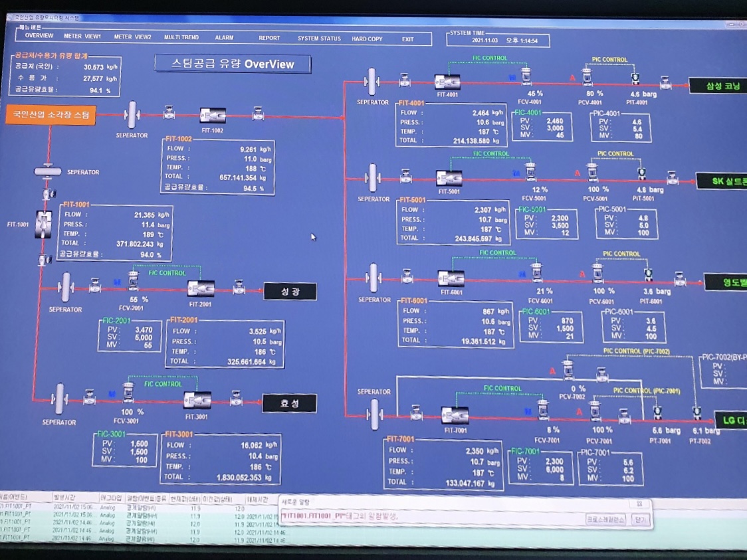Screen dimensions: 747x560
Task: Toggle the M mode indicator beside FCV-2001
Action: pos(118,282)
